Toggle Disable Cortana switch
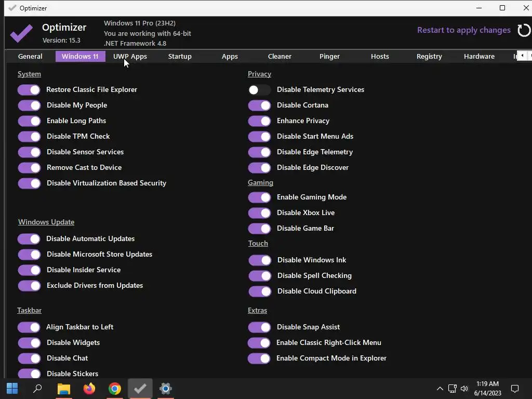The image size is (532, 399). coord(260,105)
